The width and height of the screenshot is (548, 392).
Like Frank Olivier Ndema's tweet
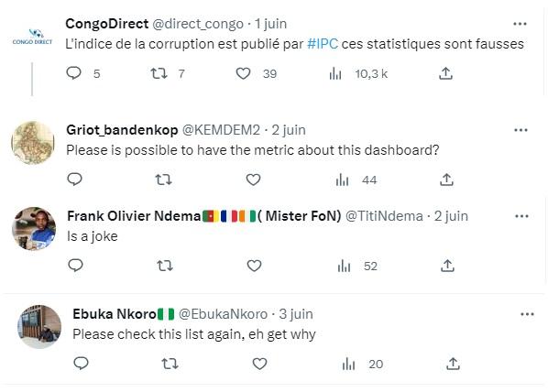254,266
